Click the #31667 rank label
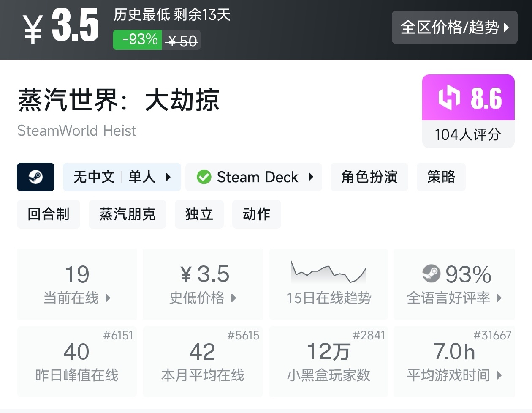The height and width of the screenshot is (413, 532). tap(492, 335)
